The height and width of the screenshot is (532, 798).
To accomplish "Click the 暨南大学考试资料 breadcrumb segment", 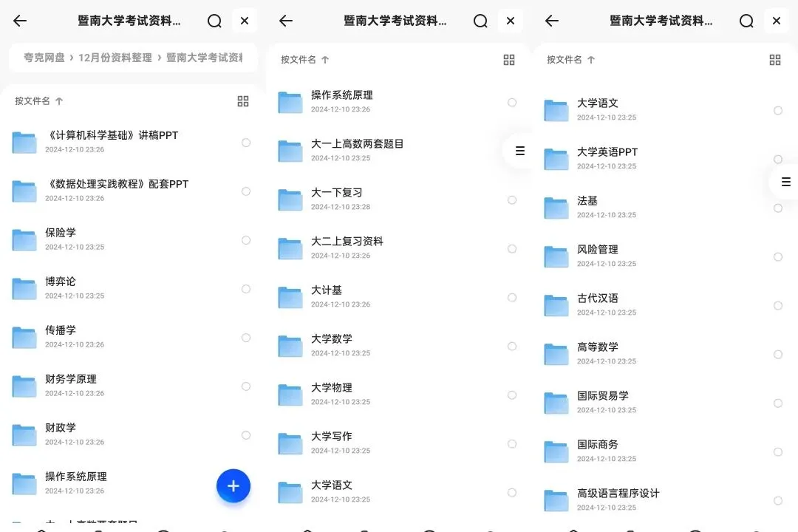I will [x=205, y=58].
